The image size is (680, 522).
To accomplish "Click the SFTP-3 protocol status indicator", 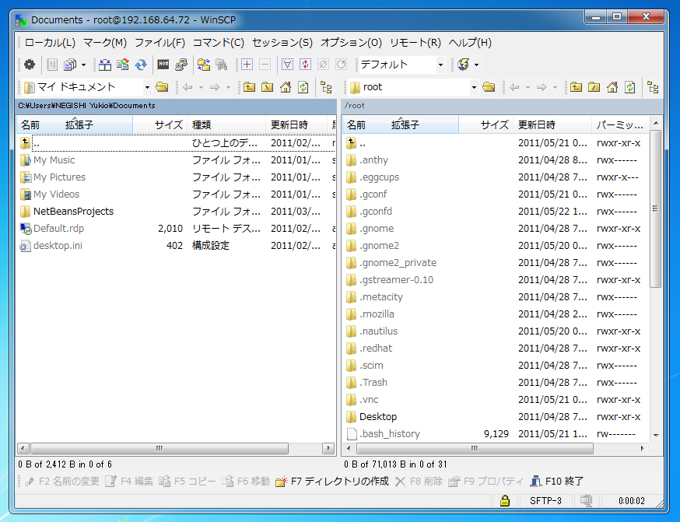I will coord(545,501).
